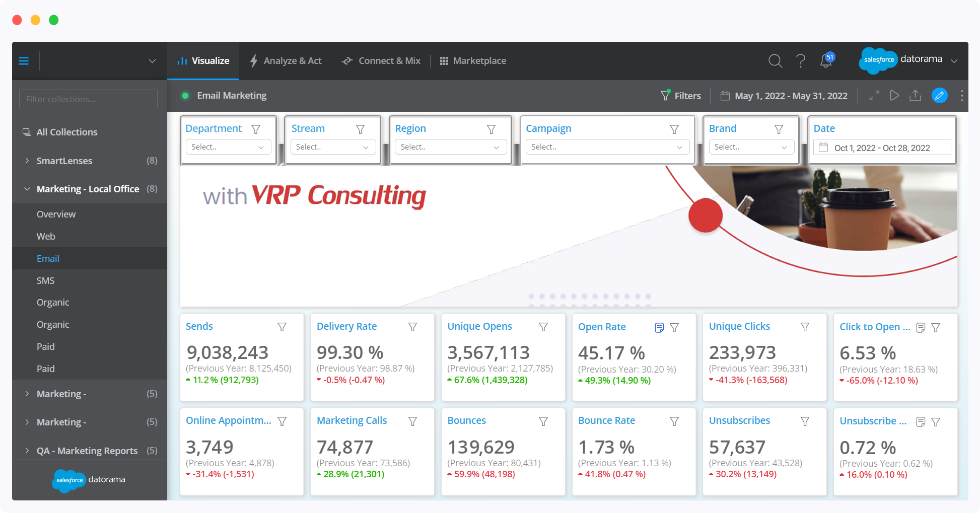The width and height of the screenshot is (980, 513).
Task: Click the filter icon on Marketing Calls card
Action: (412, 421)
